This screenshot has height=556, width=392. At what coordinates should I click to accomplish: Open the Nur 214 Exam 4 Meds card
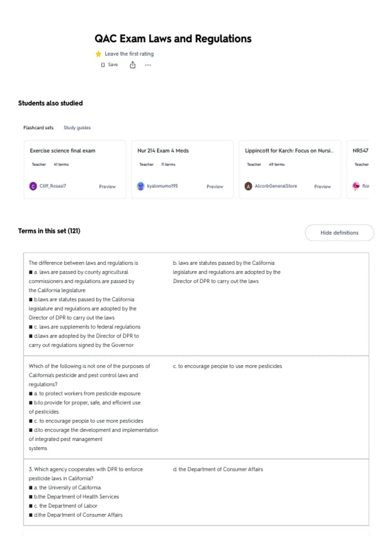[x=182, y=169]
